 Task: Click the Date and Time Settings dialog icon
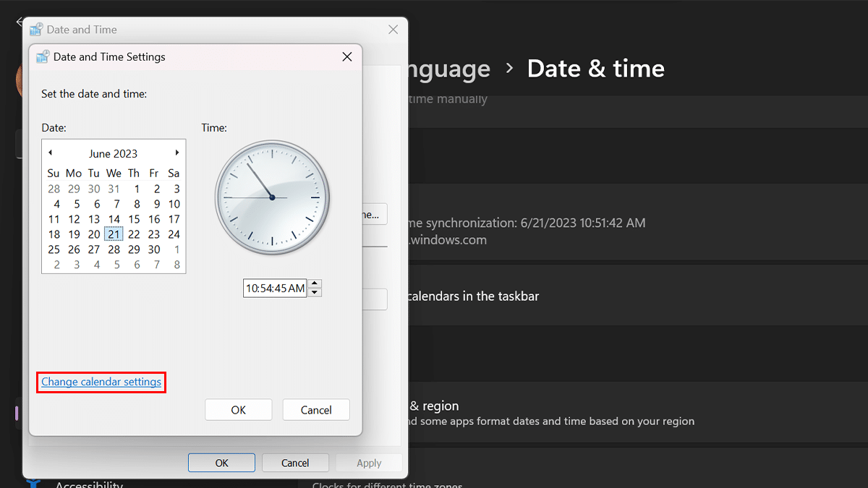(x=43, y=56)
